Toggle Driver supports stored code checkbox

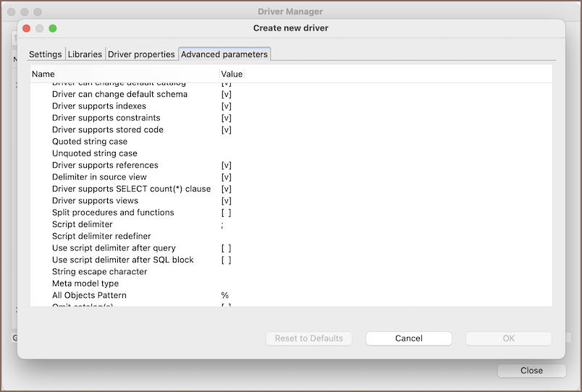point(226,130)
